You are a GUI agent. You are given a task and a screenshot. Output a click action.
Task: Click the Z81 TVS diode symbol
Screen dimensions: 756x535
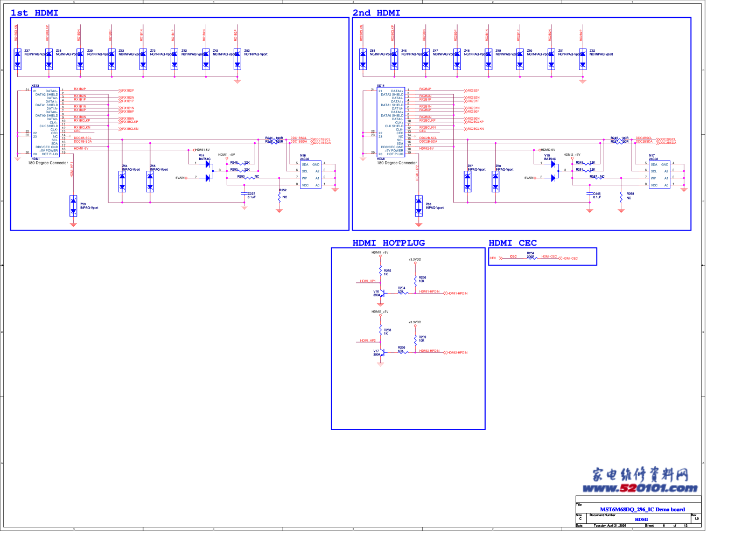tap(363, 59)
